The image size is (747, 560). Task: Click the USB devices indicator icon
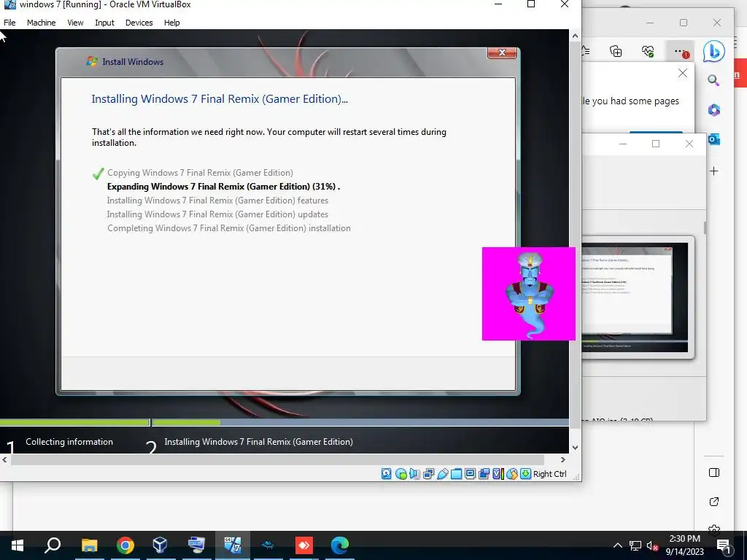click(443, 474)
